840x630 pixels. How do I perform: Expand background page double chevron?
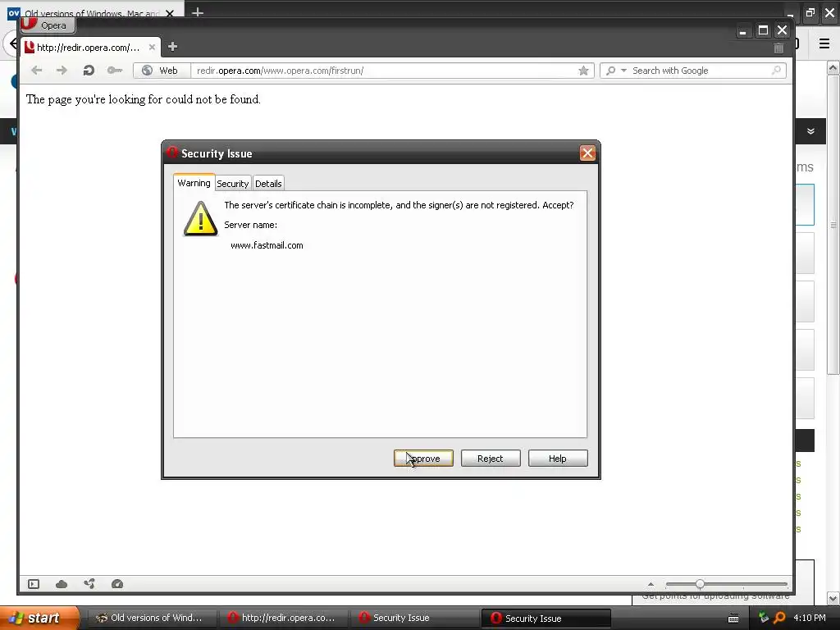point(810,131)
